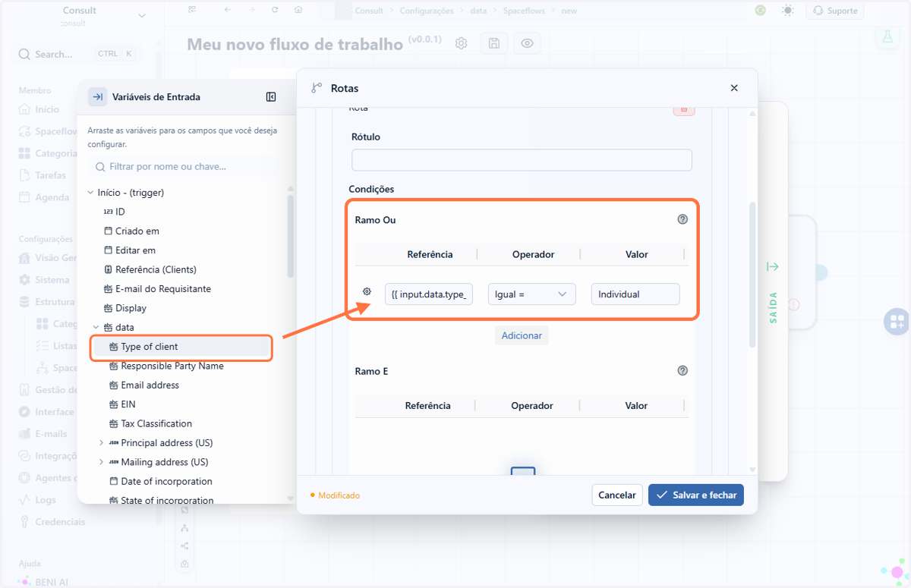Screen dimensions: 911x588
Task: Select the EIN variable
Action: pos(128,404)
